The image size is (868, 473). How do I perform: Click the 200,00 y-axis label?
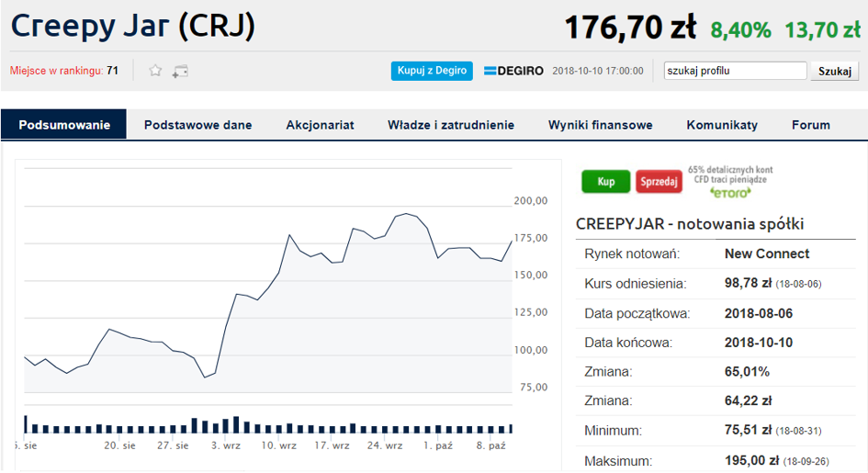pyautogui.click(x=530, y=201)
